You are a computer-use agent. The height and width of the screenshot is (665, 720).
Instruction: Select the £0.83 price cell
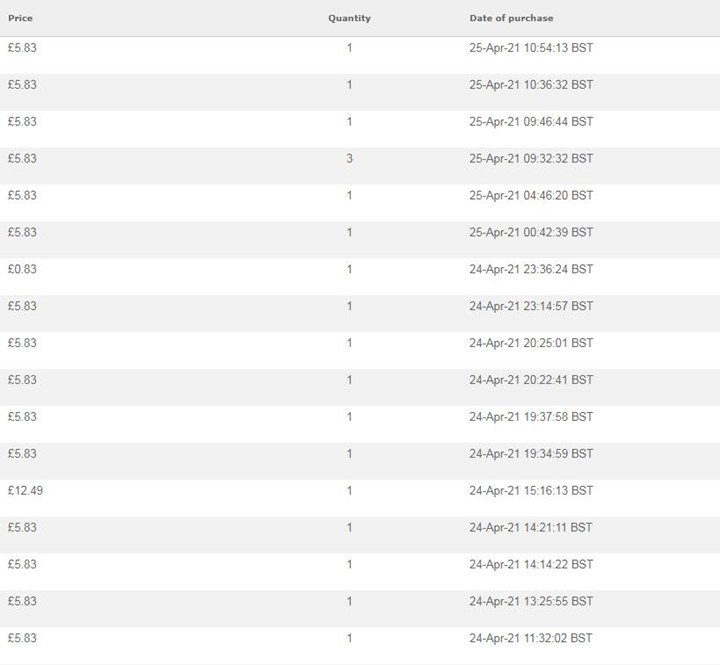pyautogui.click(x=22, y=269)
